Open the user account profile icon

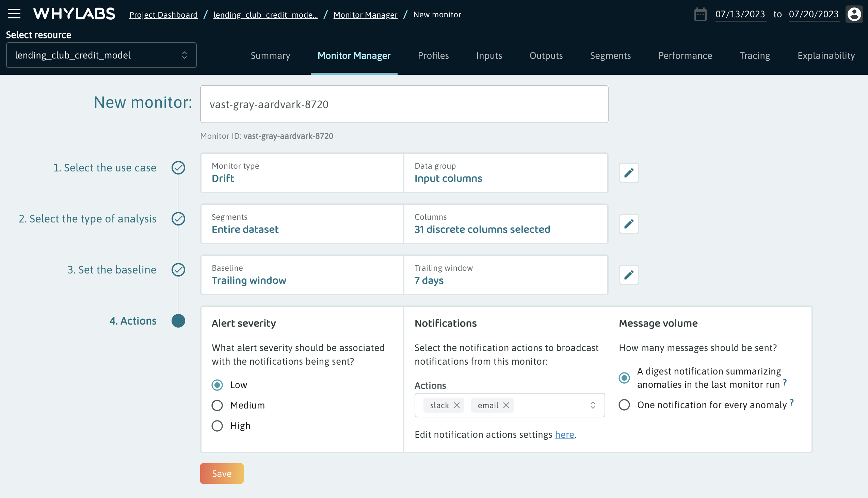[x=854, y=14]
